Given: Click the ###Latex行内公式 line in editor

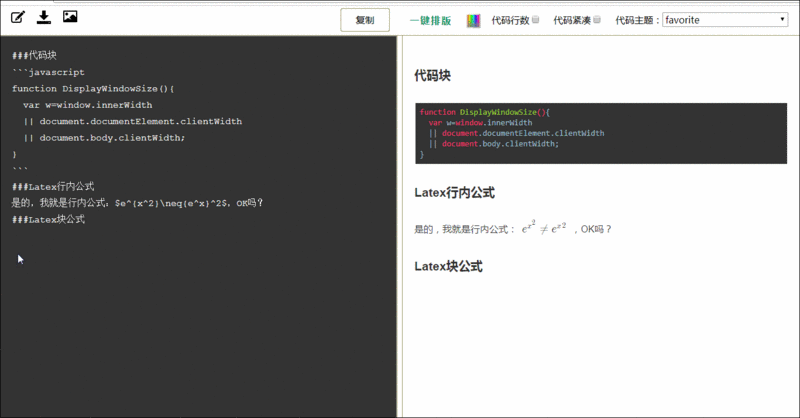Looking at the screenshot, I should [53, 186].
